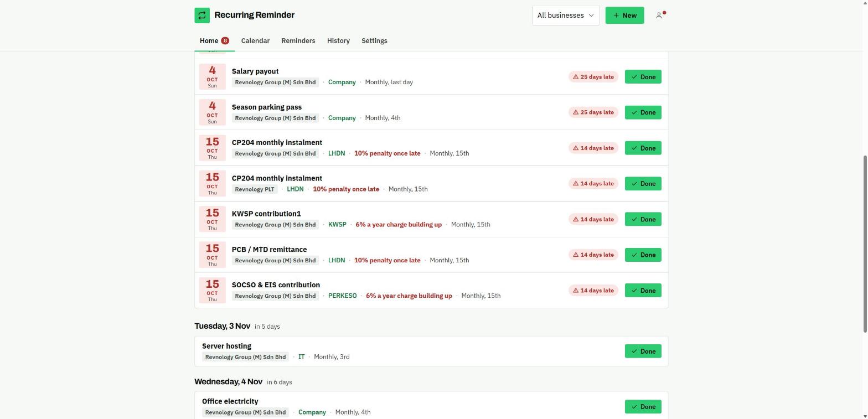View the History tab
Viewport: 868px width, 419px height.
tap(338, 41)
